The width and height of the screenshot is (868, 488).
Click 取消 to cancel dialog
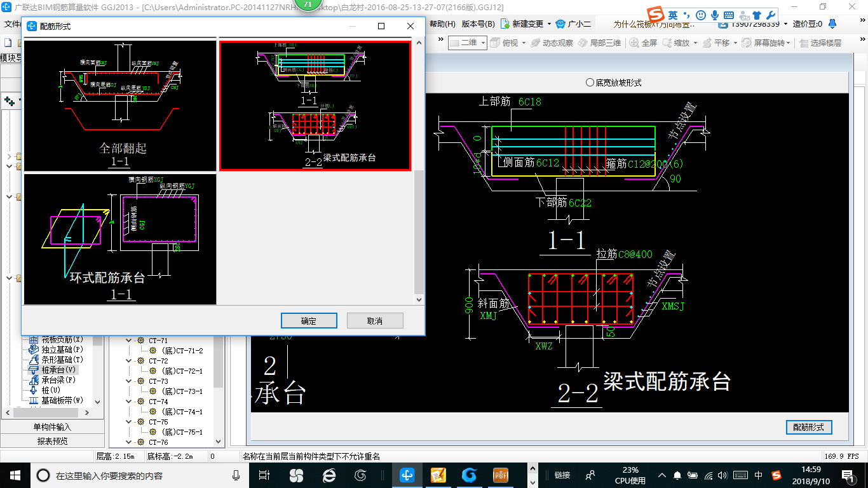tap(375, 321)
